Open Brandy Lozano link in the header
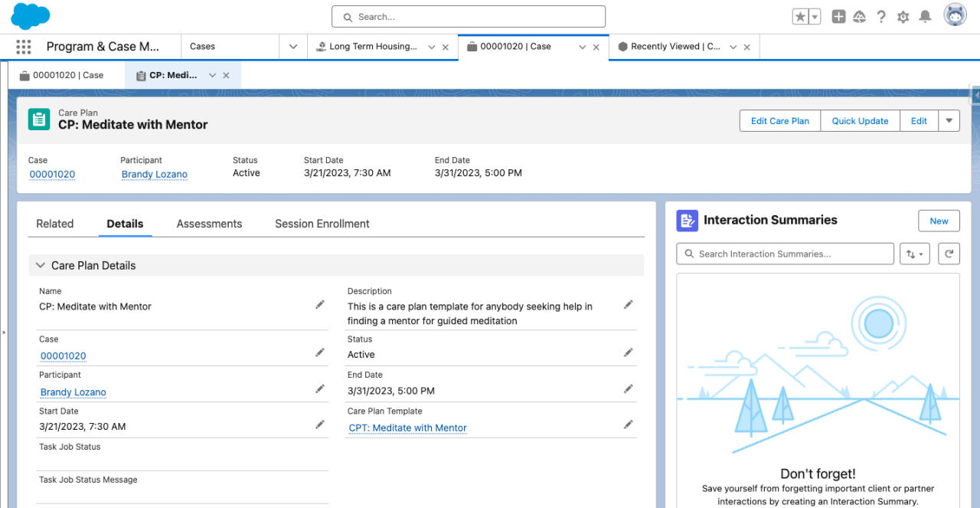The image size is (980, 508). [x=154, y=174]
